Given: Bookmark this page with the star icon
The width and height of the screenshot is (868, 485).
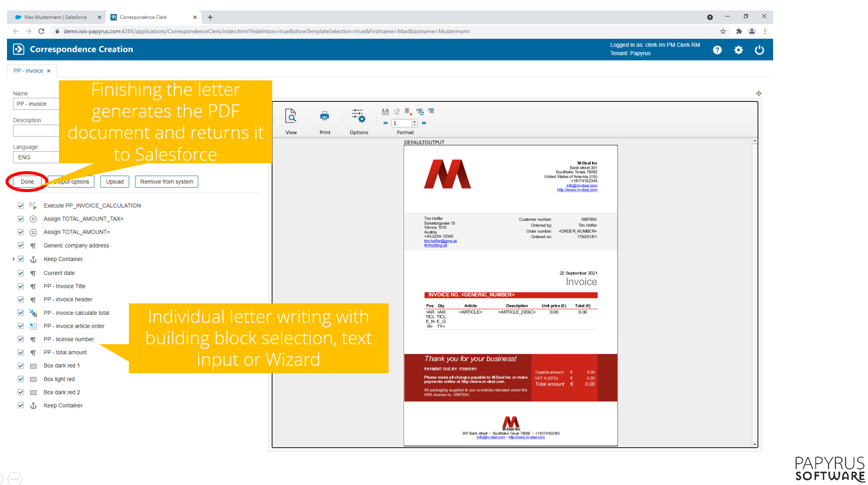Looking at the screenshot, I should pos(723,31).
